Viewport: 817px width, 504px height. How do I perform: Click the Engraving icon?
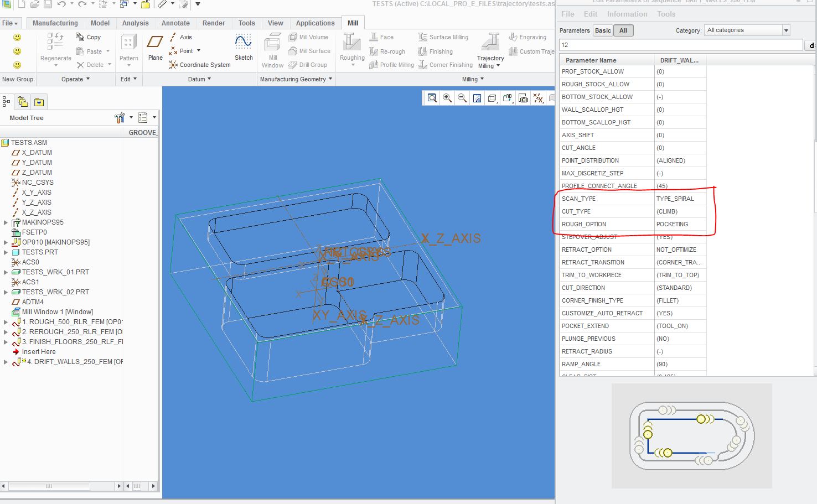(513, 37)
